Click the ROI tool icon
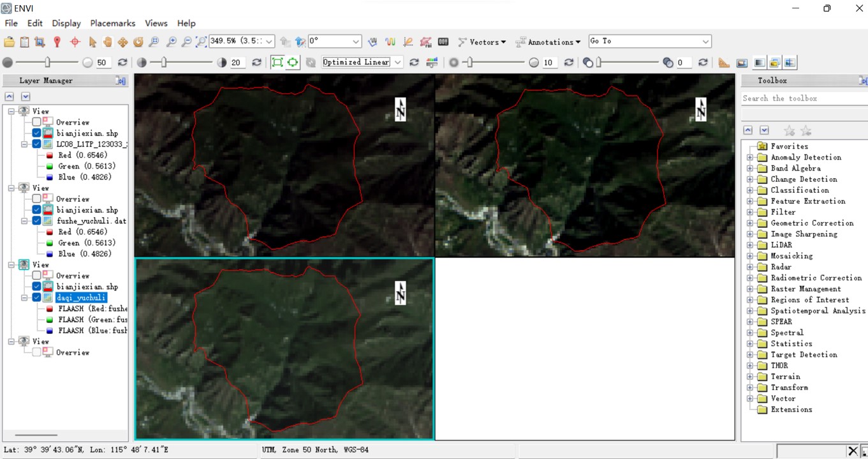Viewport: 868px width, 459px height. pyautogui.click(x=425, y=41)
